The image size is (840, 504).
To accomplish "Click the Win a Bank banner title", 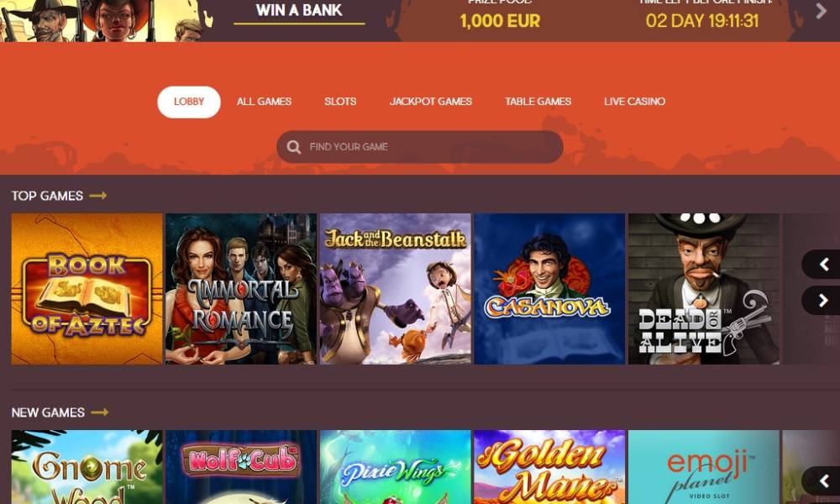I will pos(299,10).
